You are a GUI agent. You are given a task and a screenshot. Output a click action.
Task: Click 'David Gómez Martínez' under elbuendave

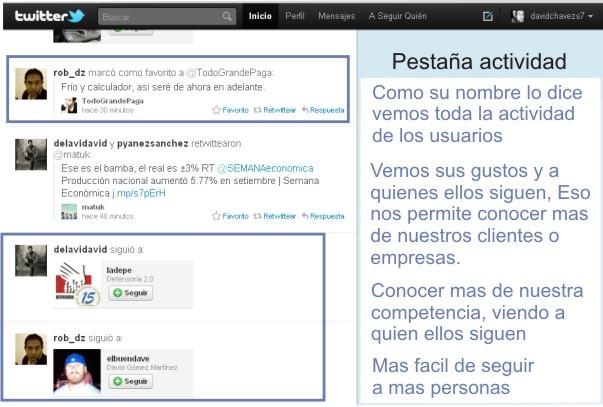142,368
